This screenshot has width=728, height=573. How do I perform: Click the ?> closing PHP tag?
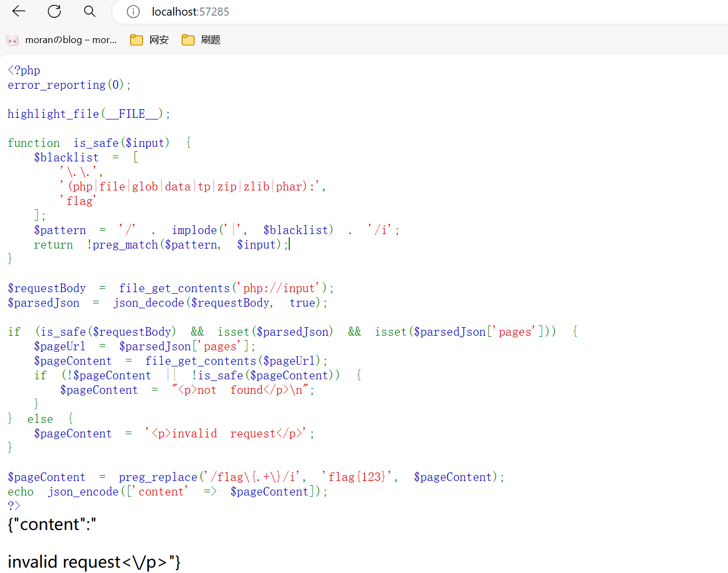coord(14,506)
